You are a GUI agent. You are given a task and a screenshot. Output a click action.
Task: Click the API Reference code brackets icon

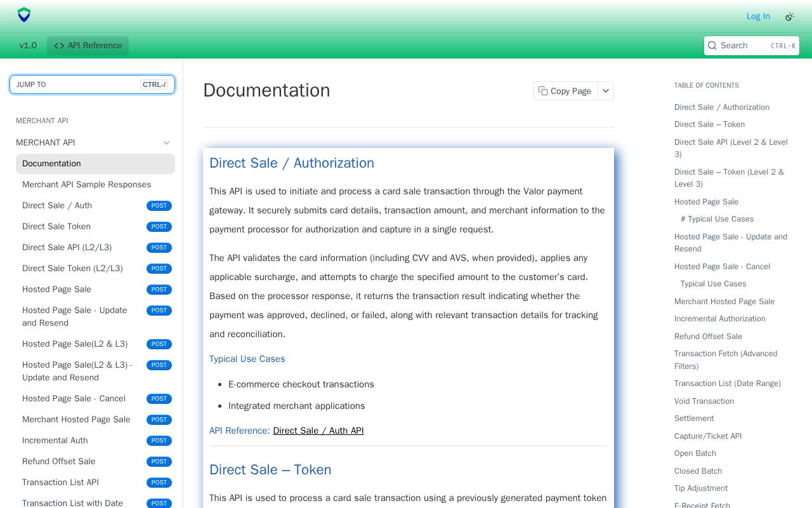pos(59,46)
